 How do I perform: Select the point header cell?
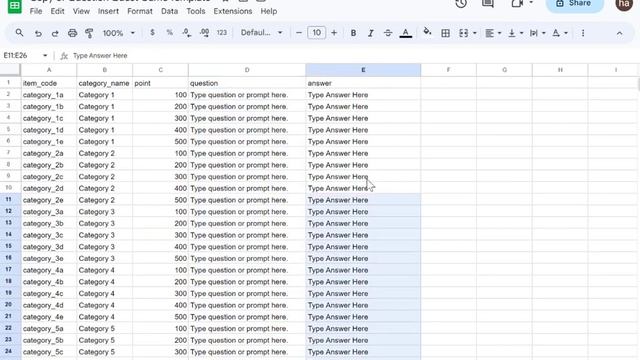click(160, 83)
